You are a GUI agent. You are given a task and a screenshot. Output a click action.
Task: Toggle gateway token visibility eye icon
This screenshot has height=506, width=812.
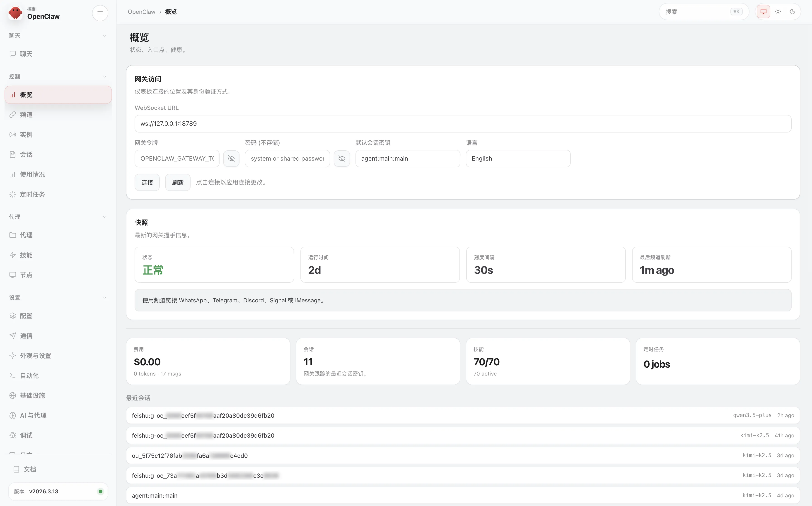click(x=231, y=159)
